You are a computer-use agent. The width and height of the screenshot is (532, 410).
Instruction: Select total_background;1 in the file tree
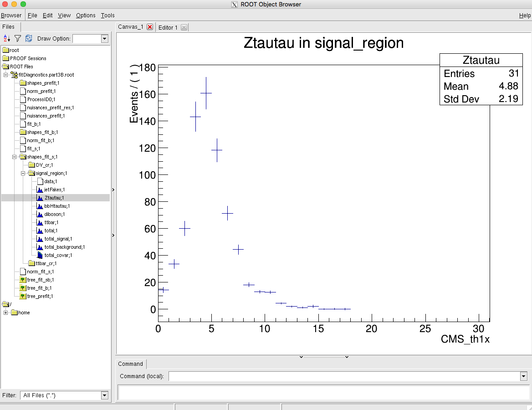click(x=63, y=247)
